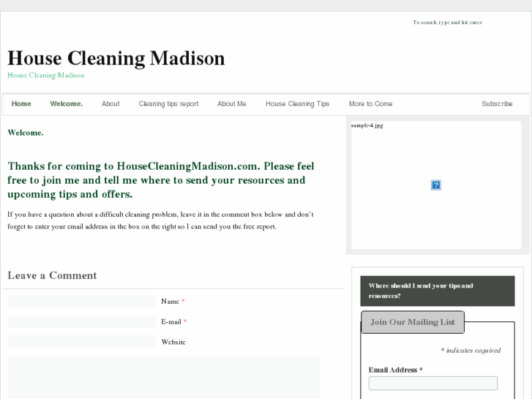Click the Leave a Comment heading

click(52, 275)
